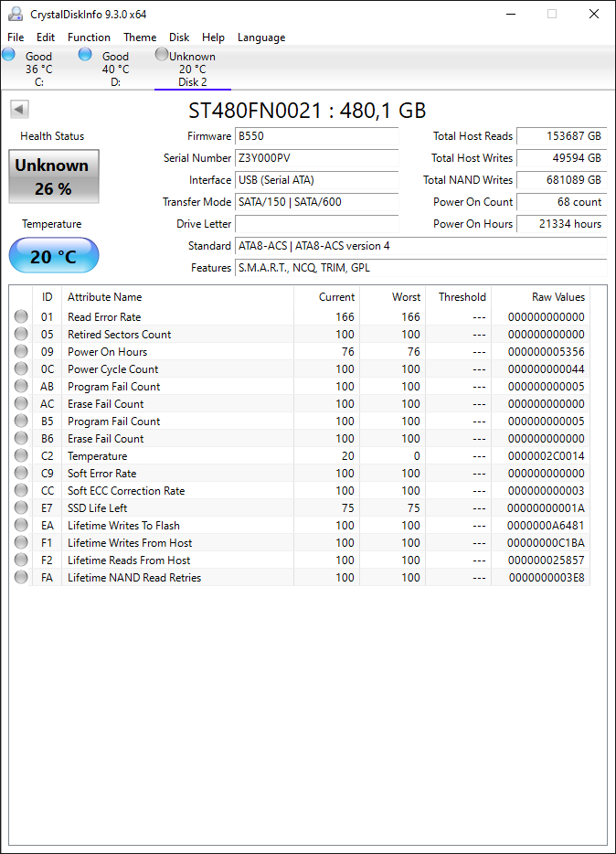616x854 pixels.
Task: Click the Standard field ATA8-ACS
Action: [x=421, y=246]
